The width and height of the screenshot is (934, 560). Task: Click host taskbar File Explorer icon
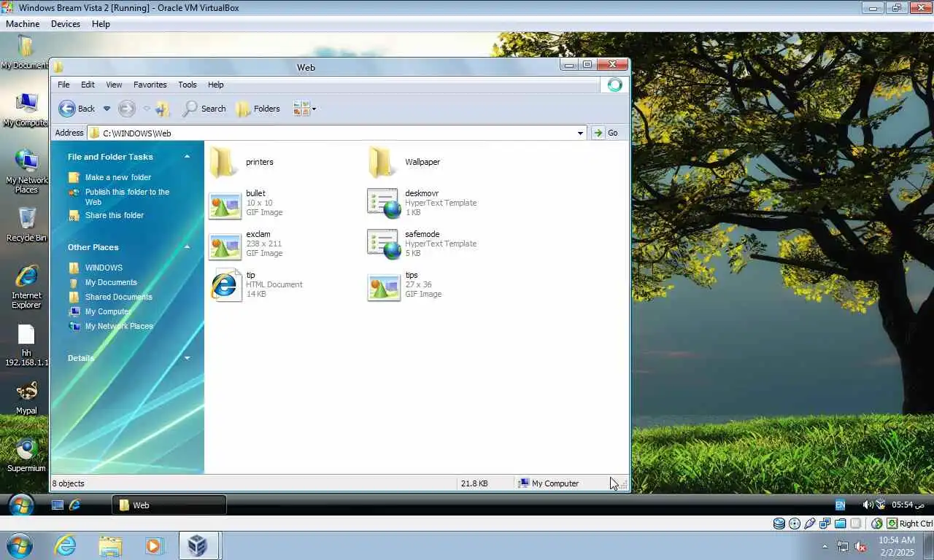click(110, 545)
